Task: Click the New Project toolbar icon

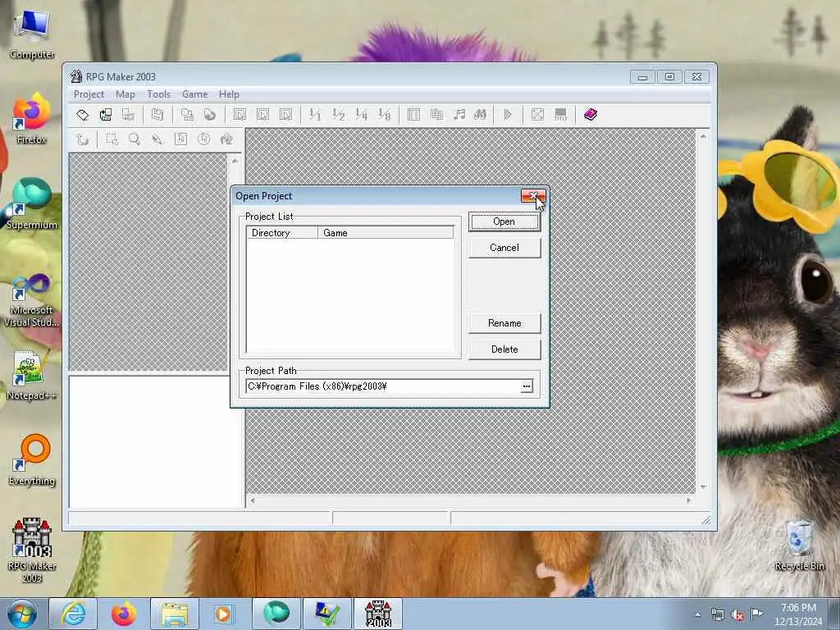Action: click(x=83, y=115)
